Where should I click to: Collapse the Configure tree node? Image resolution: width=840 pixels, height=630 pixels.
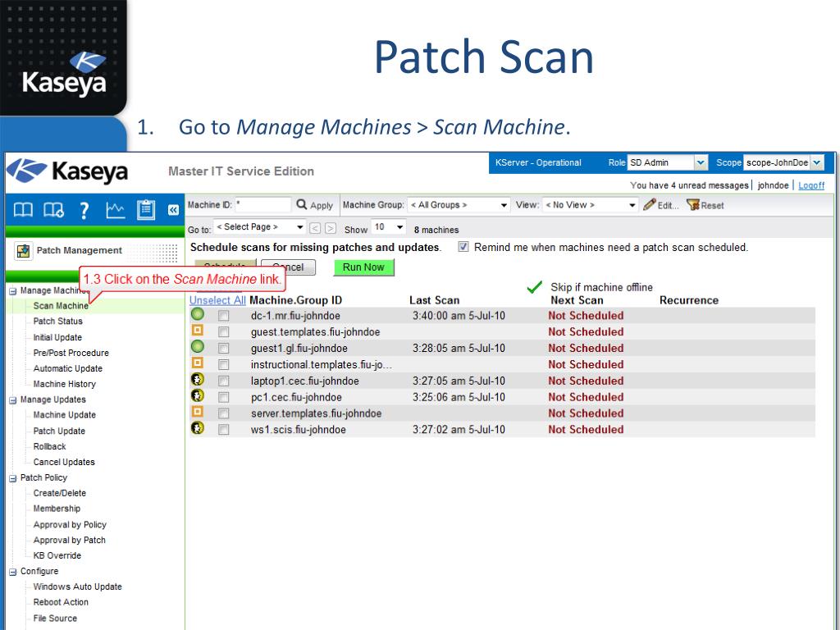tap(13, 572)
